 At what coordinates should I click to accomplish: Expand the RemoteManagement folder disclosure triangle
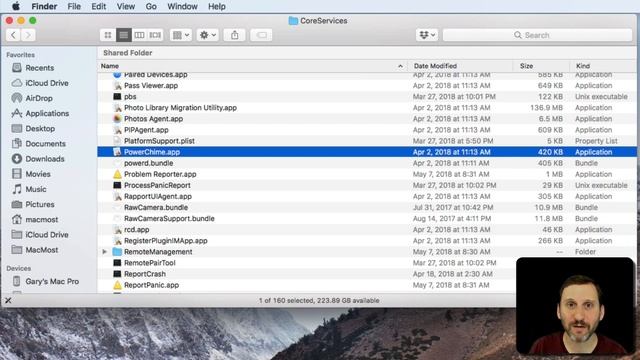104,252
